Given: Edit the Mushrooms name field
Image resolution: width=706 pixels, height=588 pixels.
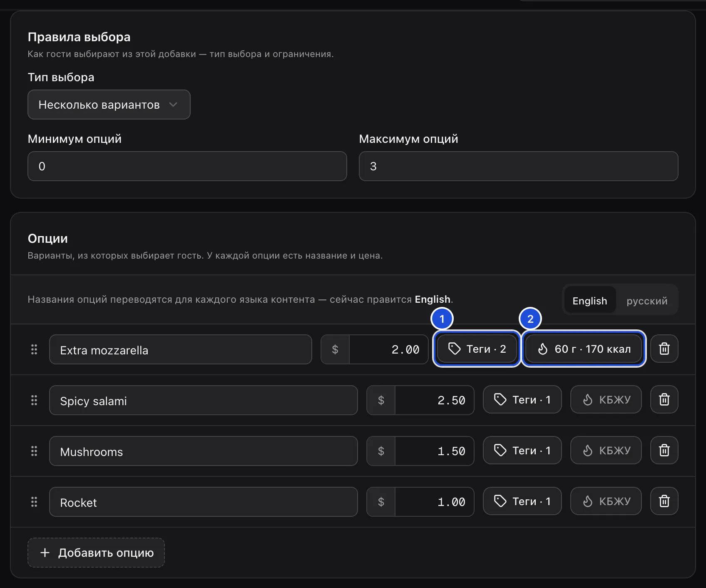Looking at the screenshot, I should [x=204, y=451].
